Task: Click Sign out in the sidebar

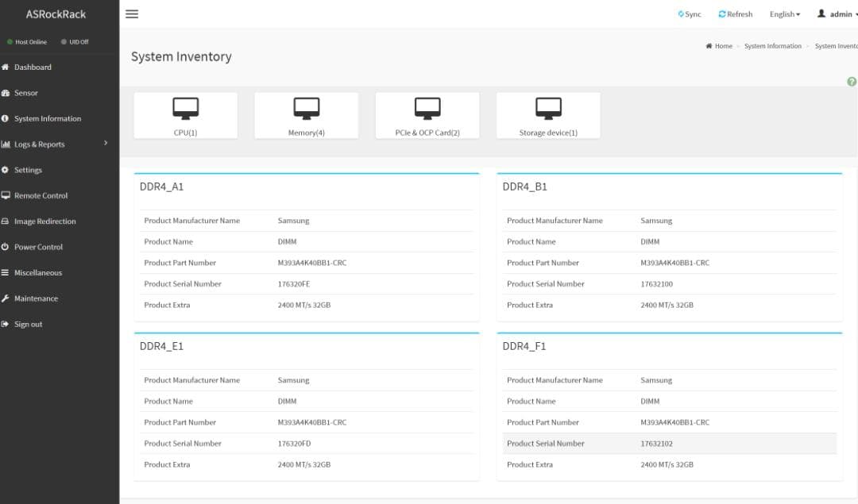Action: 28,325
